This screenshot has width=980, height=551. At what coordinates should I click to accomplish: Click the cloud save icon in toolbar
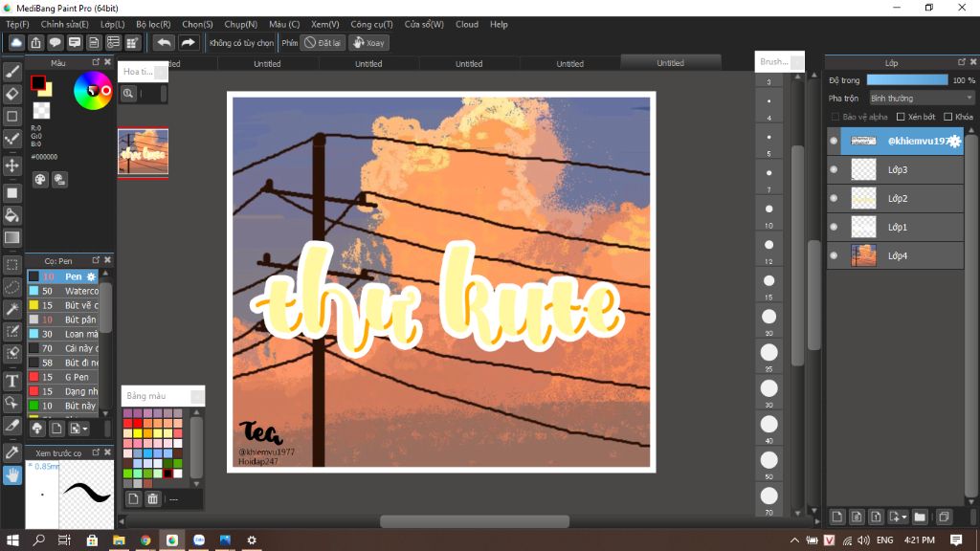coord(16,42)
